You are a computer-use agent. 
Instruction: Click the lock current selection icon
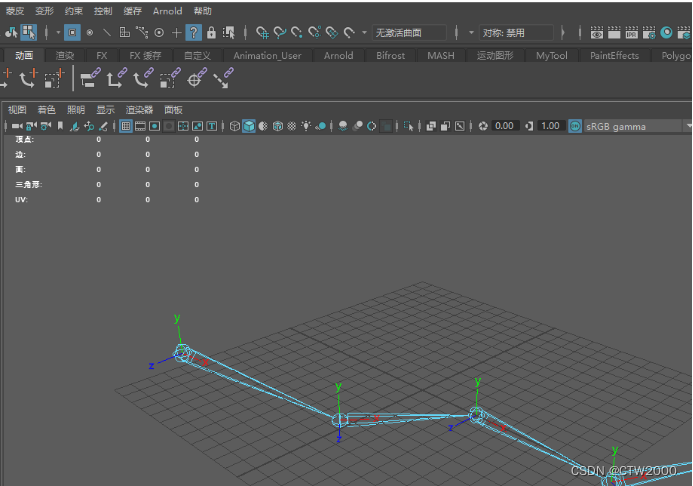click(211, 33)
